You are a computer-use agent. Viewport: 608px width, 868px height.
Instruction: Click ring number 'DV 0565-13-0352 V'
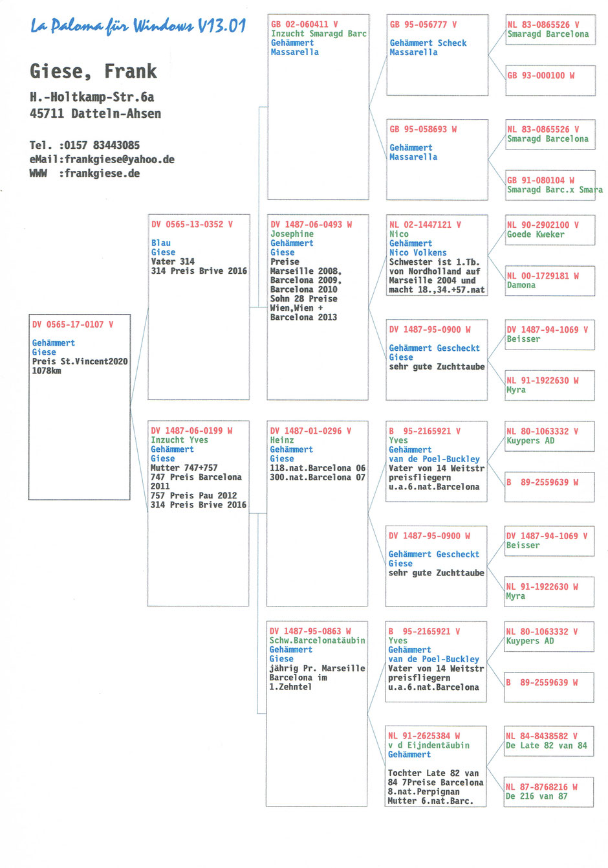(x=192, y=225)
